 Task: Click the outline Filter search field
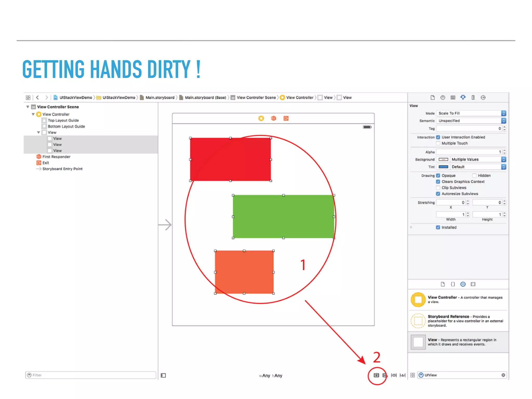point(91,375)
